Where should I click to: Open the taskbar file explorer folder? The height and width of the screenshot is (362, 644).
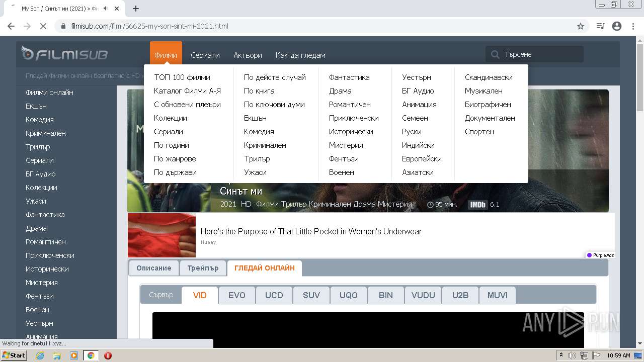[57, 355]
